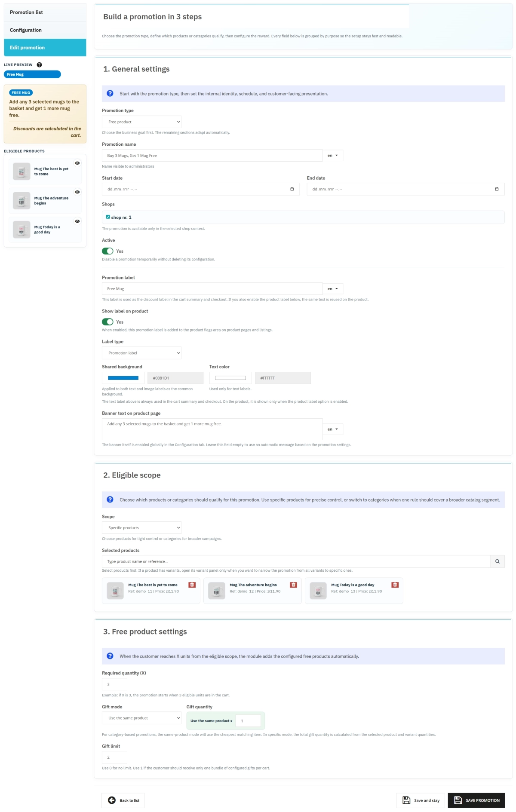Toggle the Active promotion switch

click(107, 251)
